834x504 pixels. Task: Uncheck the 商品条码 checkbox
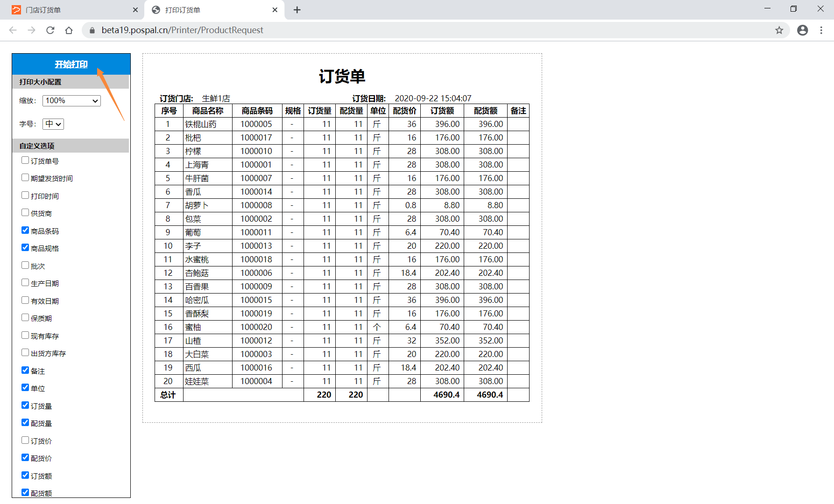click(25, 231)
